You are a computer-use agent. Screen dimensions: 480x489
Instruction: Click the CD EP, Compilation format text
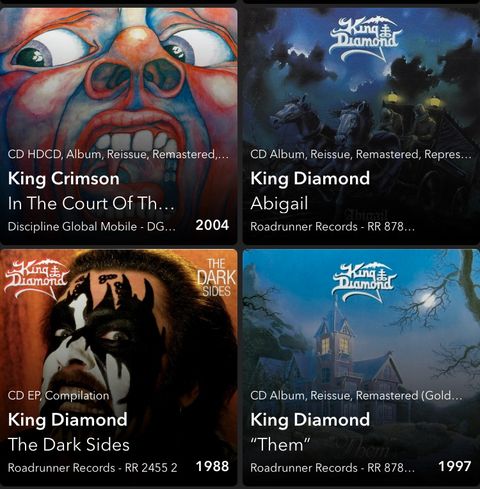click(58, 396)
